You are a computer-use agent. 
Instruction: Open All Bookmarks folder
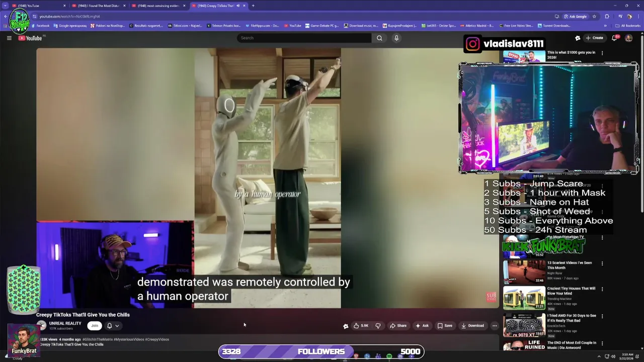[x=628, y=26]
